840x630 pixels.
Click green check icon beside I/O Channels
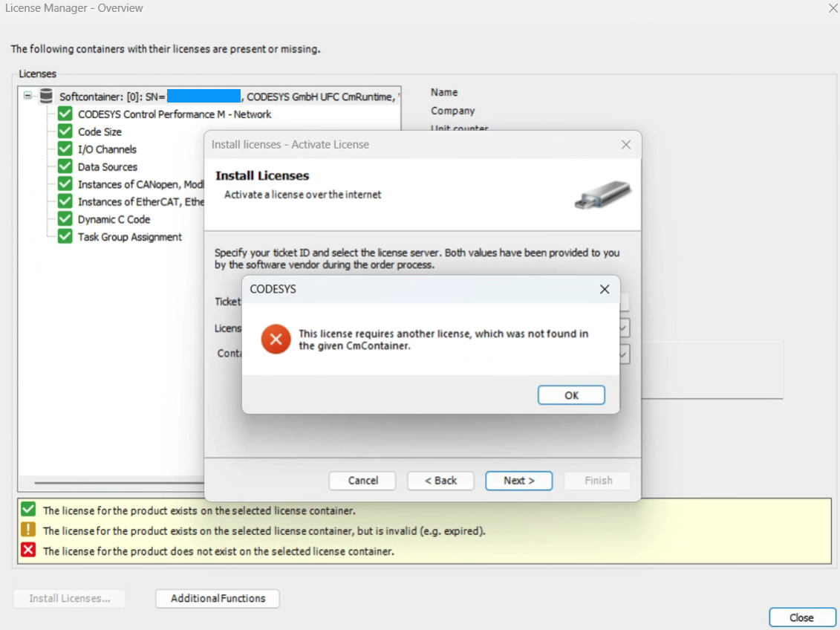tap(65, 149)
